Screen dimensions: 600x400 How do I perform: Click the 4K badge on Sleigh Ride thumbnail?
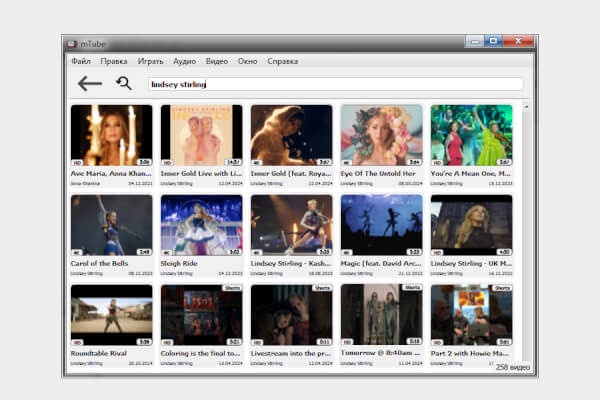(x=167, y=252)
